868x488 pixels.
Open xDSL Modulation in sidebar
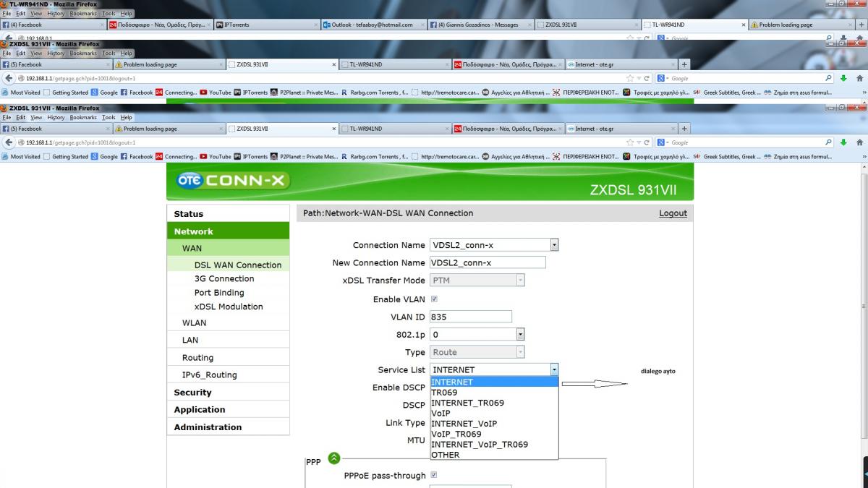point(229,307)
